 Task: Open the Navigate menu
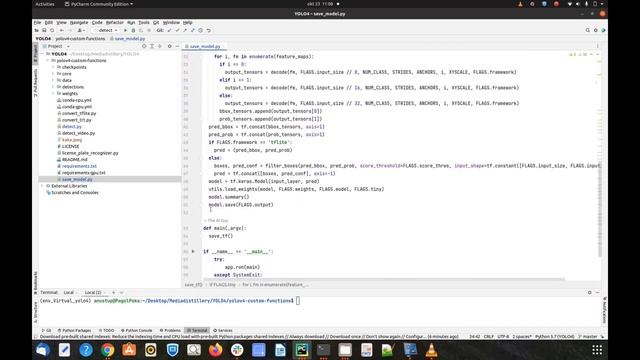pos(79,22)
